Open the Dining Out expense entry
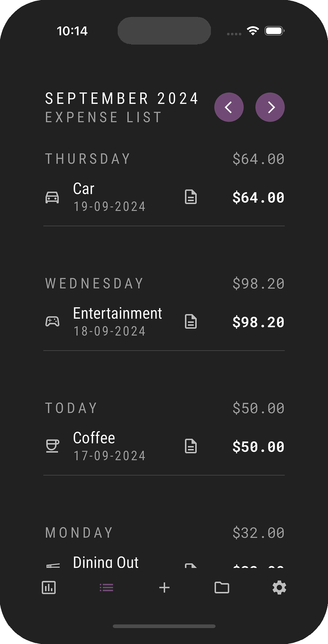The image size is (328, 644). coord(106,562)
